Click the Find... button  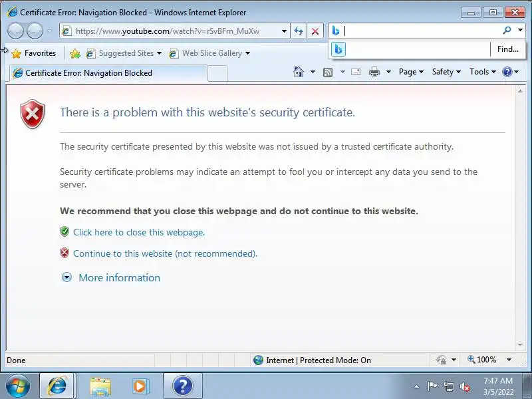pyautogui.click(x=507, y=49)
